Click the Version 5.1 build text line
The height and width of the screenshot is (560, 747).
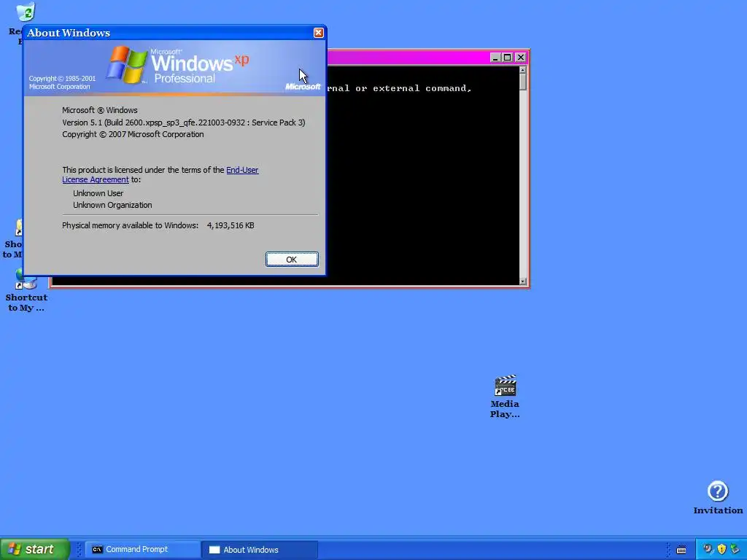[x=183, y=122]
